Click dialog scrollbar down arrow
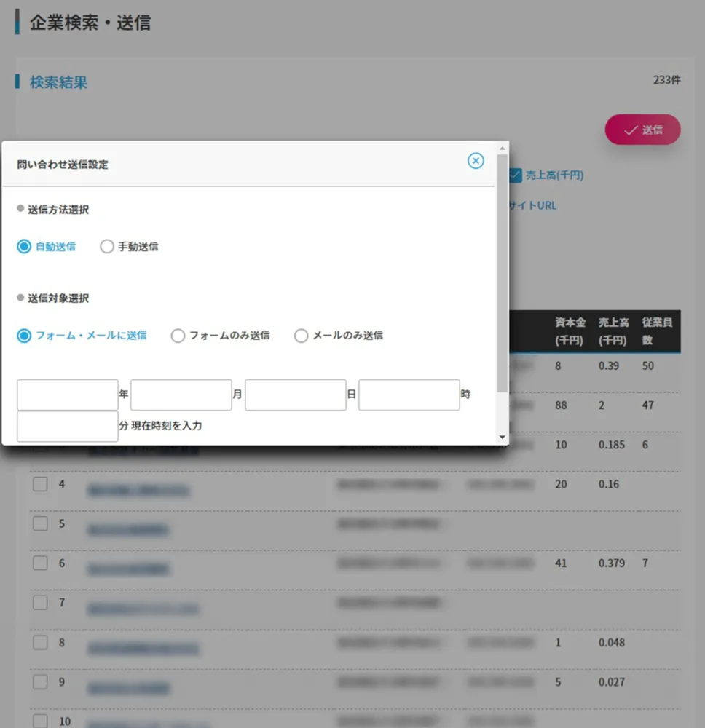This screenshot has height=728, width=705. coord(502,438)
